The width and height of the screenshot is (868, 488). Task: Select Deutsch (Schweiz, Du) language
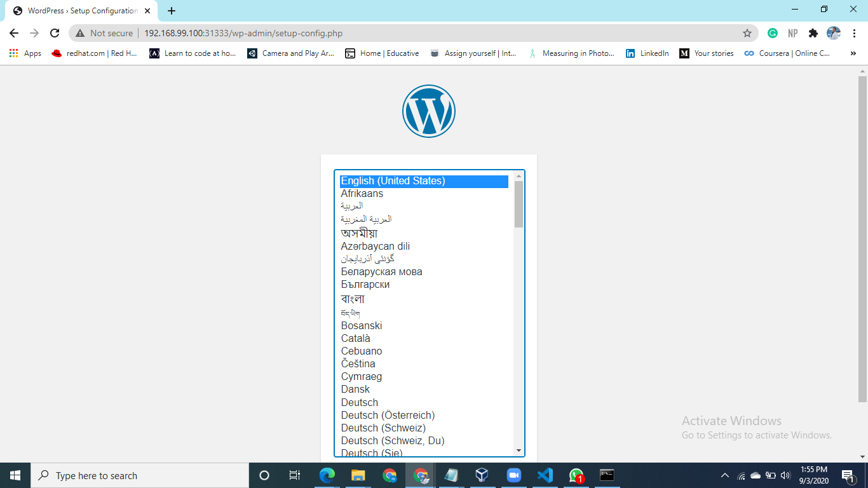[x=424, y=441]
